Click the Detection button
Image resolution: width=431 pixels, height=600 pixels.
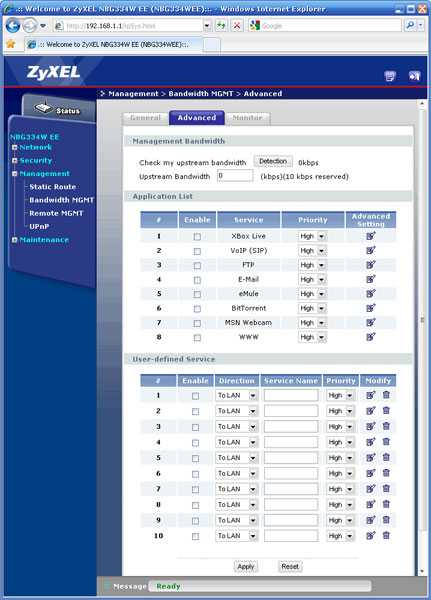pos(273,161)
